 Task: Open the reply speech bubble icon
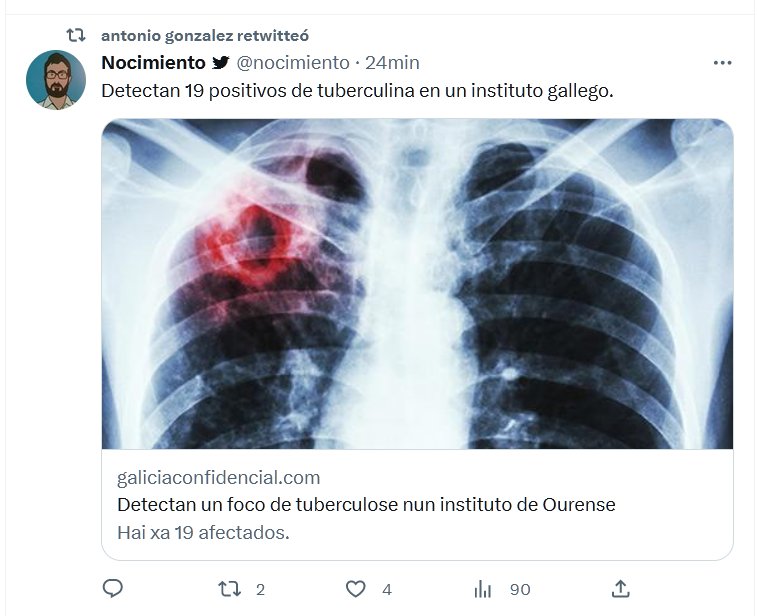[x=113, y=589]
